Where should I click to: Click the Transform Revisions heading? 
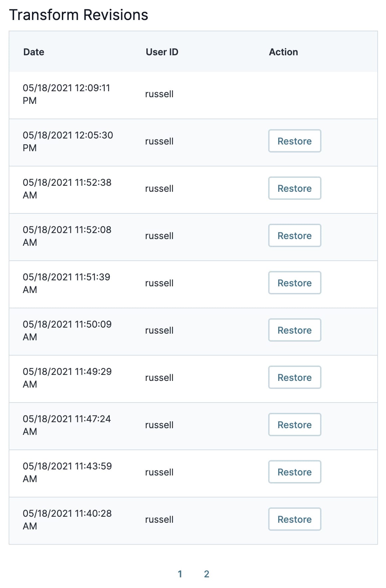pos(79,15)
